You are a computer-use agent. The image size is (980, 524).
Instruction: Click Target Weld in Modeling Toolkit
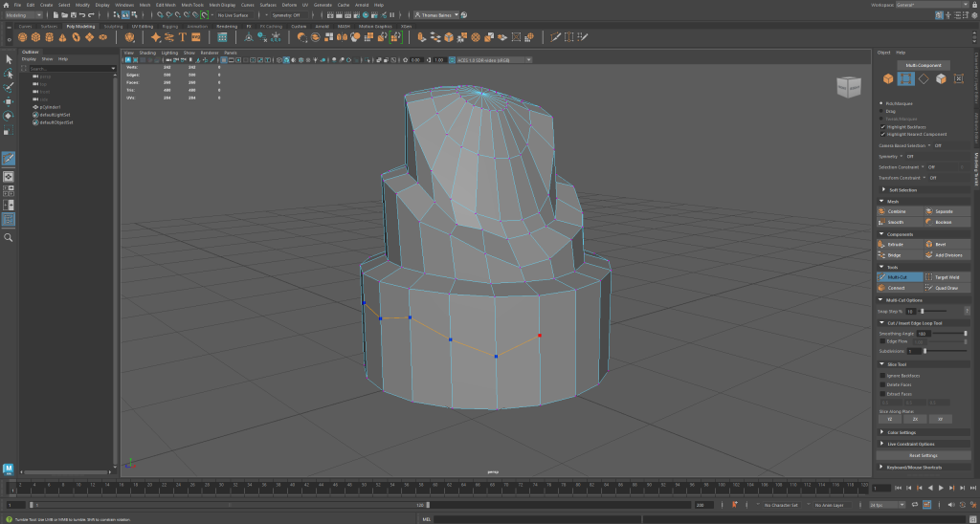(946, 277)
